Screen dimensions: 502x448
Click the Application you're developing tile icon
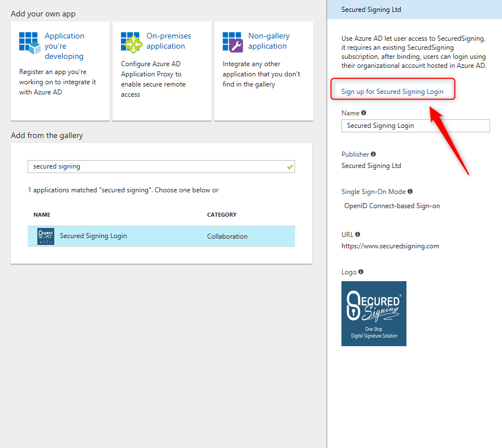click(30, 43)
